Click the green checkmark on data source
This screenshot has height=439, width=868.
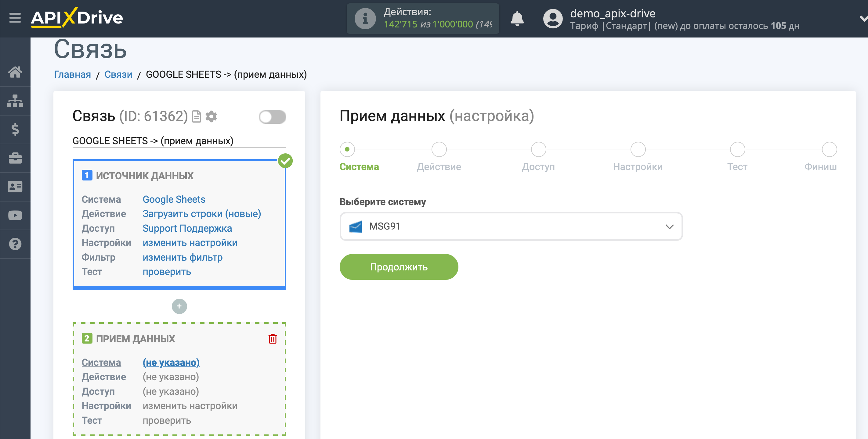click(285, 161)
